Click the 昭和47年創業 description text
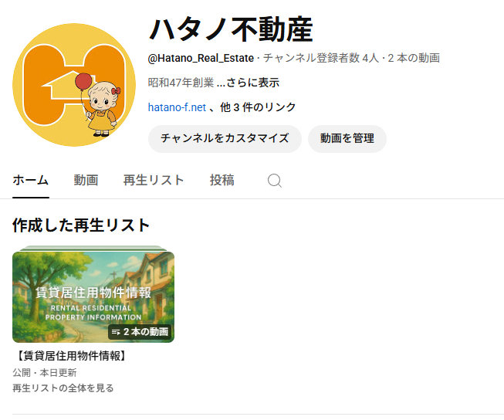Image resolution: width=504 pixels, height=420 pixels. pyautogui.click(x=181, y=83)
